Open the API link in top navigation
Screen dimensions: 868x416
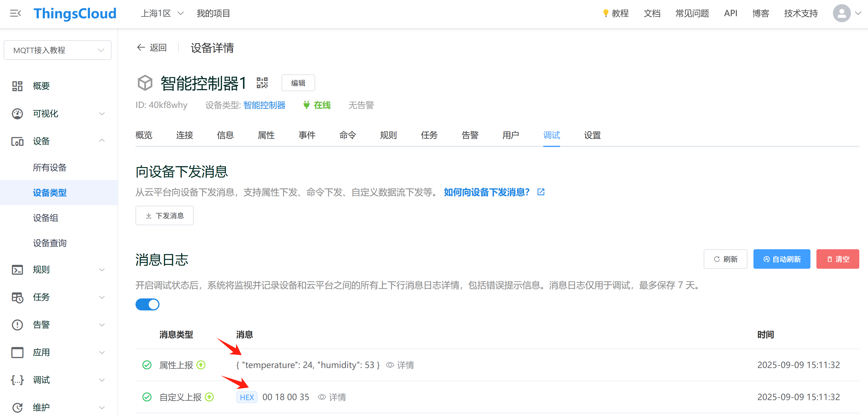pyautogui.click(x=730, y=13)
